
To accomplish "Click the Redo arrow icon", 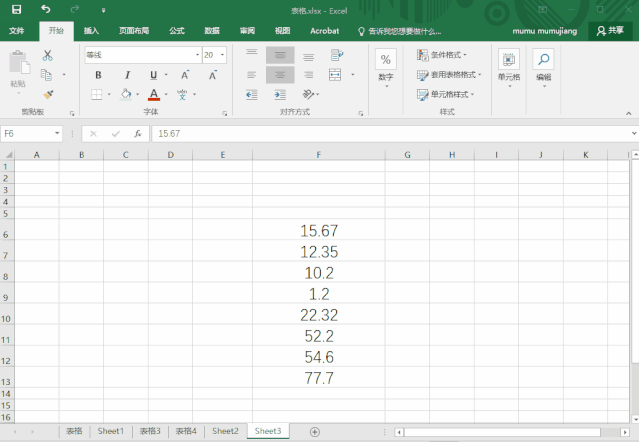I will coord(75,9).
